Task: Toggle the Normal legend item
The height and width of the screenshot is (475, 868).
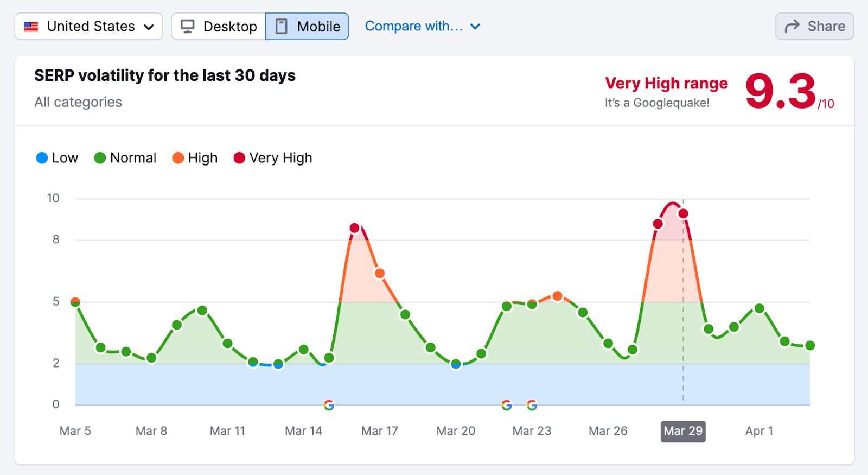Action: click(125, 158)
